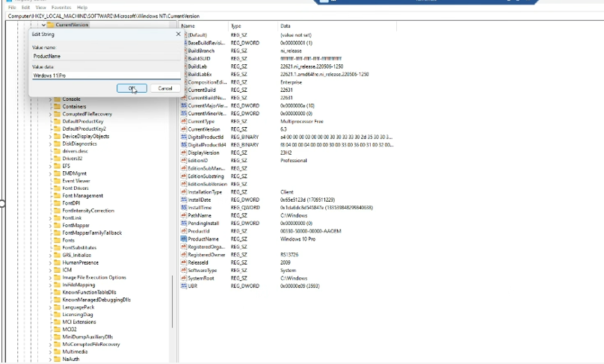Select the KnownManagedDebuggingDlls tree key

pos(96,300)
